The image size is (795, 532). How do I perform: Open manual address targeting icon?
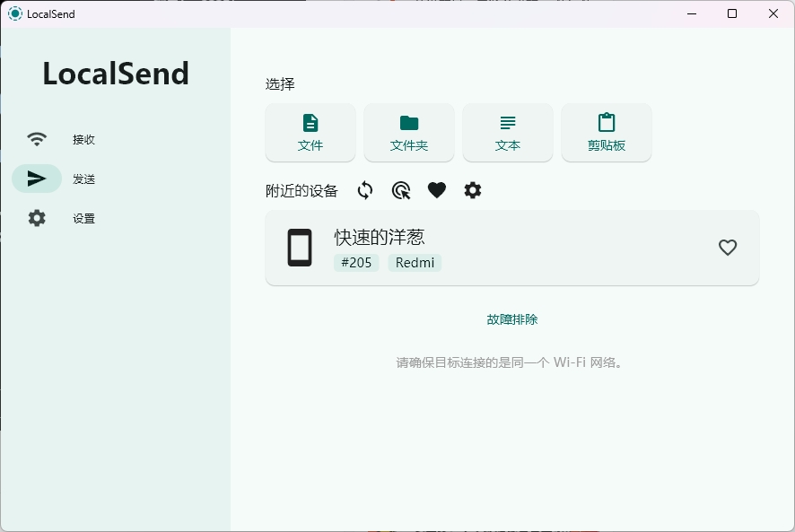(401, 191)
